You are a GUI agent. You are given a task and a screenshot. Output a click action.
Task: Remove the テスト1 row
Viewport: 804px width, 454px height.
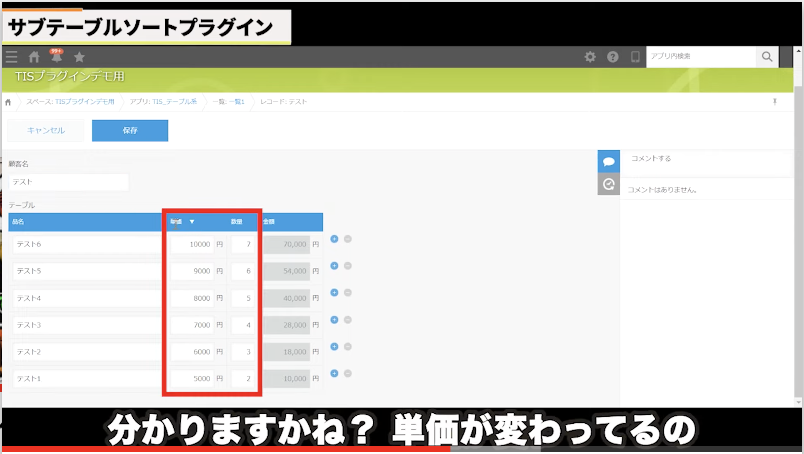(348, 376)
